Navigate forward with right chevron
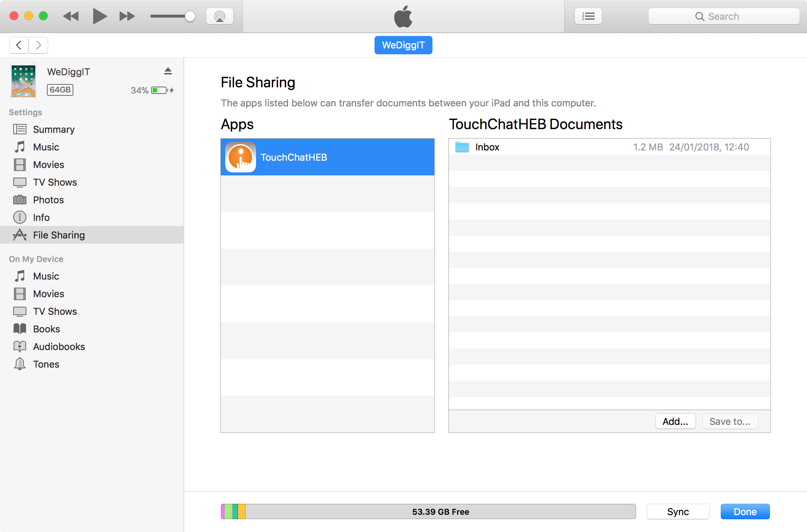807x532 pixels. (x=38, y=45)
